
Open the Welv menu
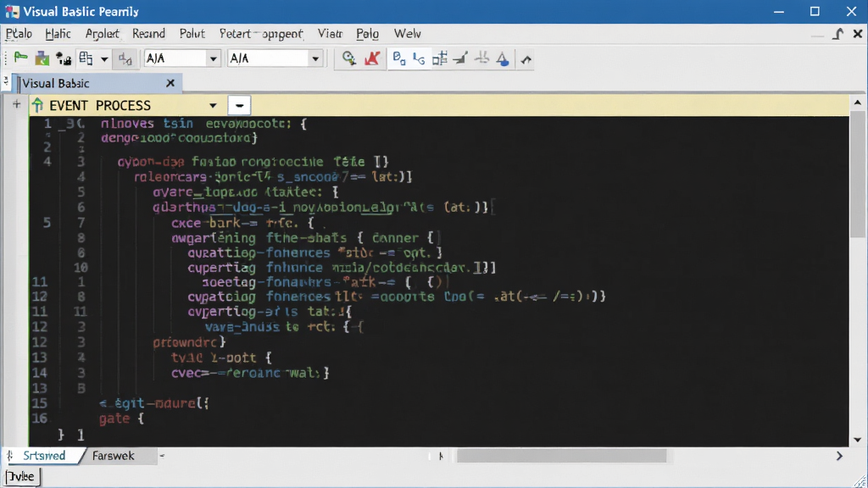coord(408,34)
